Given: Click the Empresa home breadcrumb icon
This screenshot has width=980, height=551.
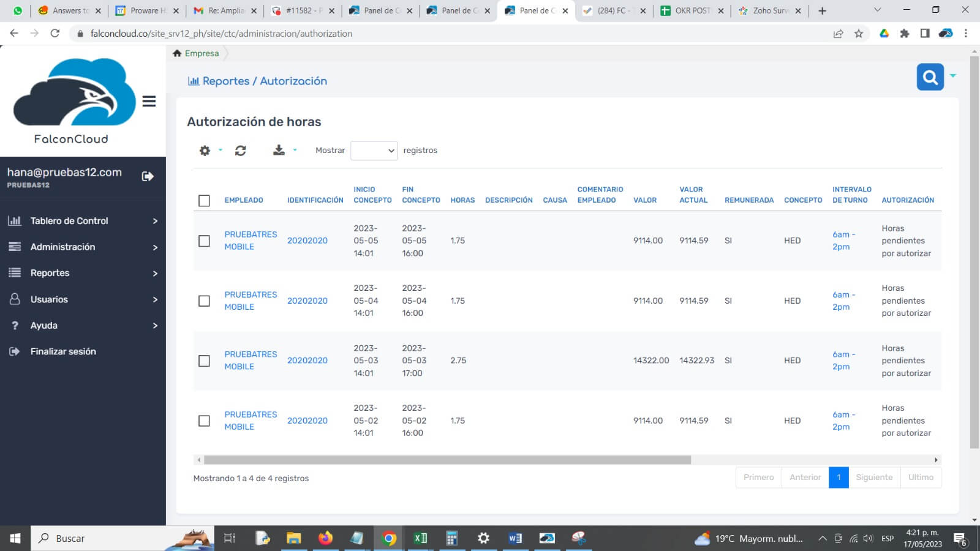Looking at the screenshot, I should (x=177, y=53).
